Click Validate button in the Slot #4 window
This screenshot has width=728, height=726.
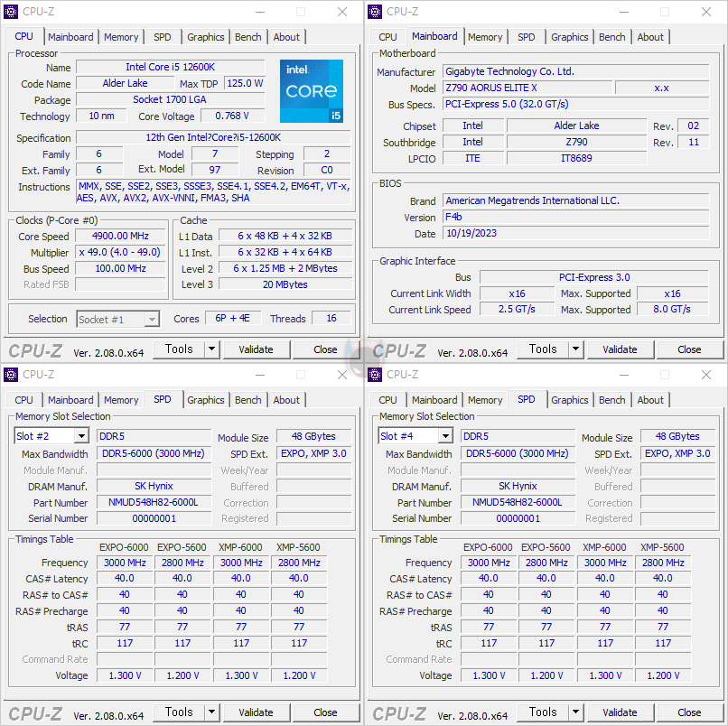coord(621,712)
